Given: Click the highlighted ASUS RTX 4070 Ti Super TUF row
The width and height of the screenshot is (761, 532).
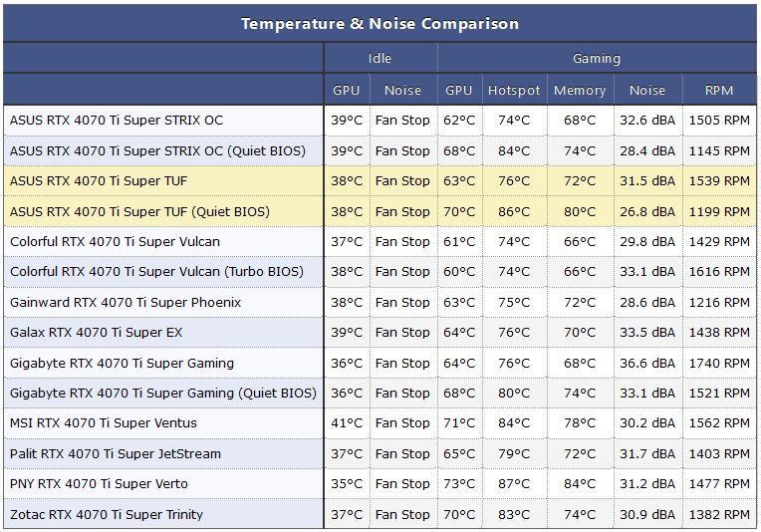Looking at the screenshot, I should pos(380,180).
